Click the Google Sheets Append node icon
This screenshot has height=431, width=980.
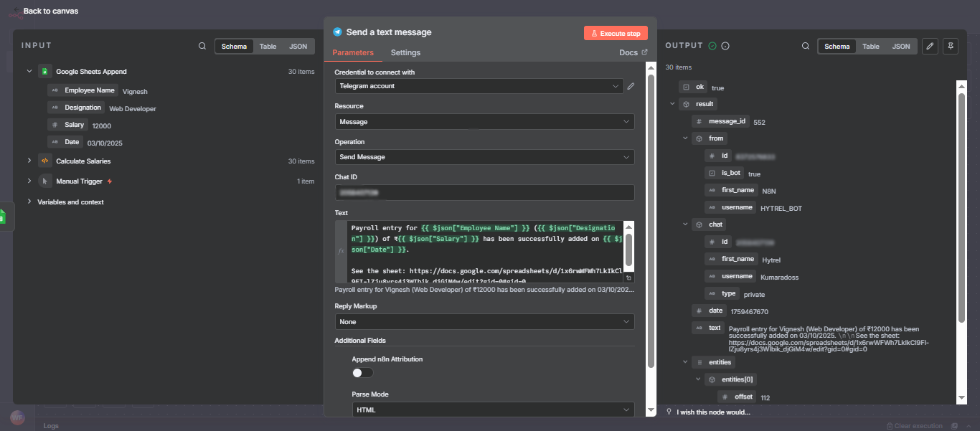[44, 71]
